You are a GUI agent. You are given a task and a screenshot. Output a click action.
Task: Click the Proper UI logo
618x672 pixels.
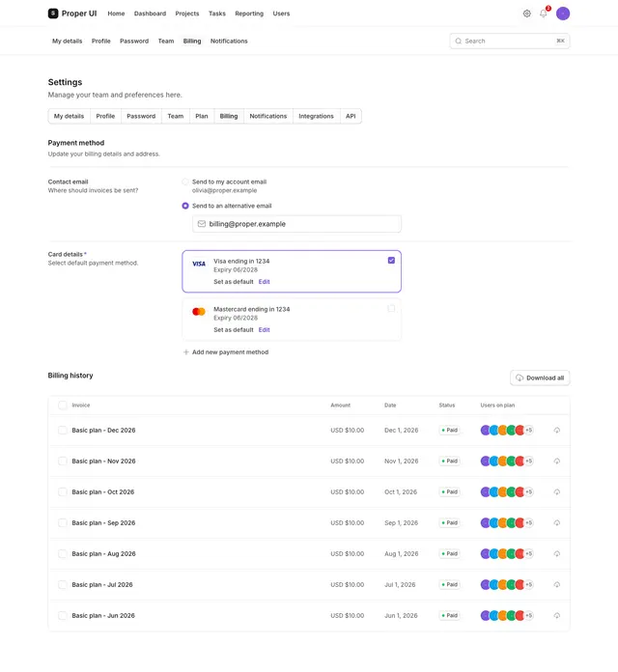click(x=72, y=14)
